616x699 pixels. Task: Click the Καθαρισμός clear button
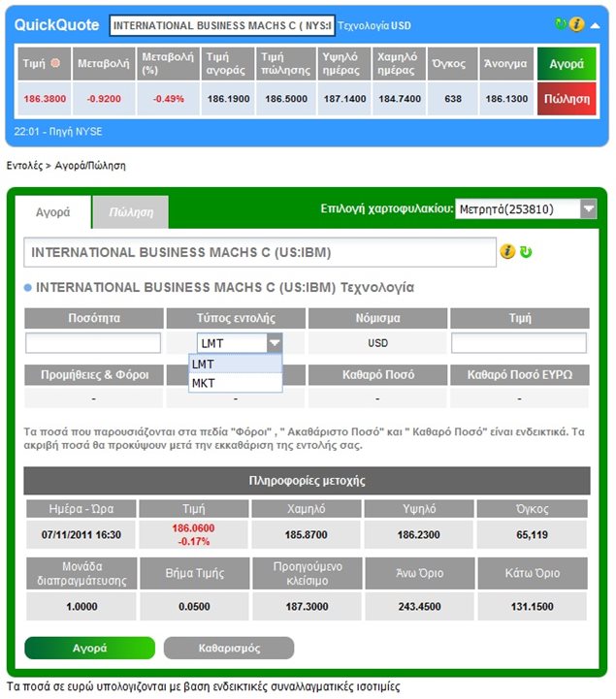click(x=229, y=648)
